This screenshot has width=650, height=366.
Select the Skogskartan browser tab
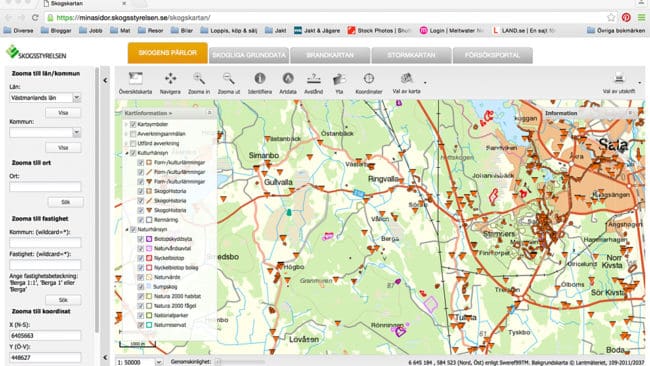pyautogui.click(x=85, y=3)
